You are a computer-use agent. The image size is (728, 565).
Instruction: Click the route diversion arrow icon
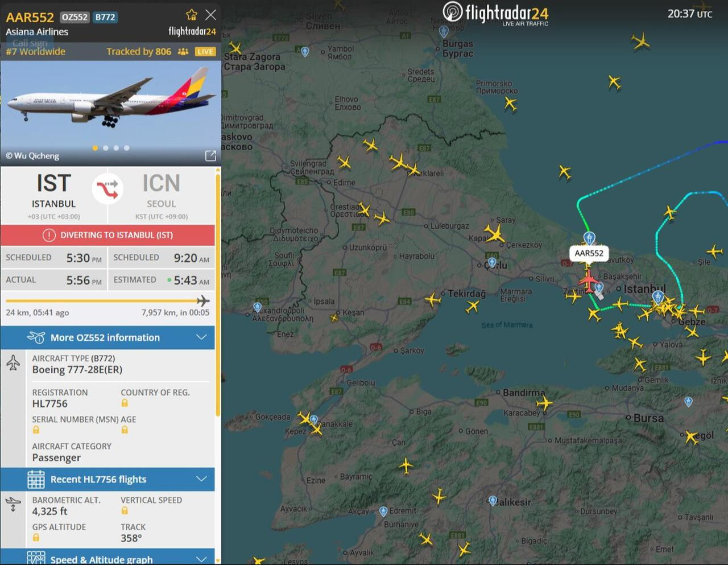(x=107, y=188)
